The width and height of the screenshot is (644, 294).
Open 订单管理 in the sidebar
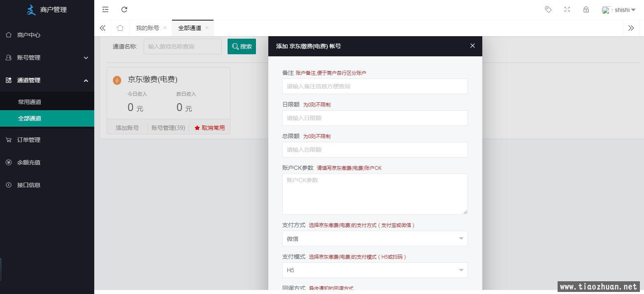(47, 140)
